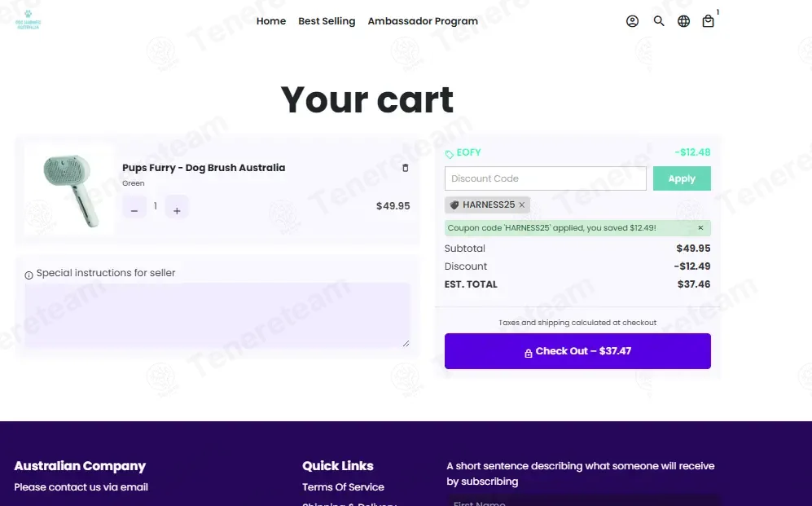Click the Subtotal $49.95 amount
This screenshot has width=812, height=506.
click(693, 248)
